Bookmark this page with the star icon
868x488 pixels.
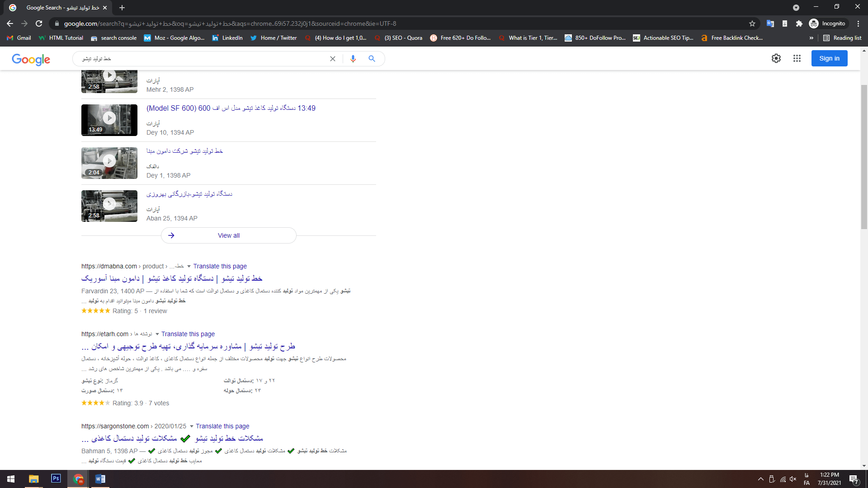click(752, 23)
